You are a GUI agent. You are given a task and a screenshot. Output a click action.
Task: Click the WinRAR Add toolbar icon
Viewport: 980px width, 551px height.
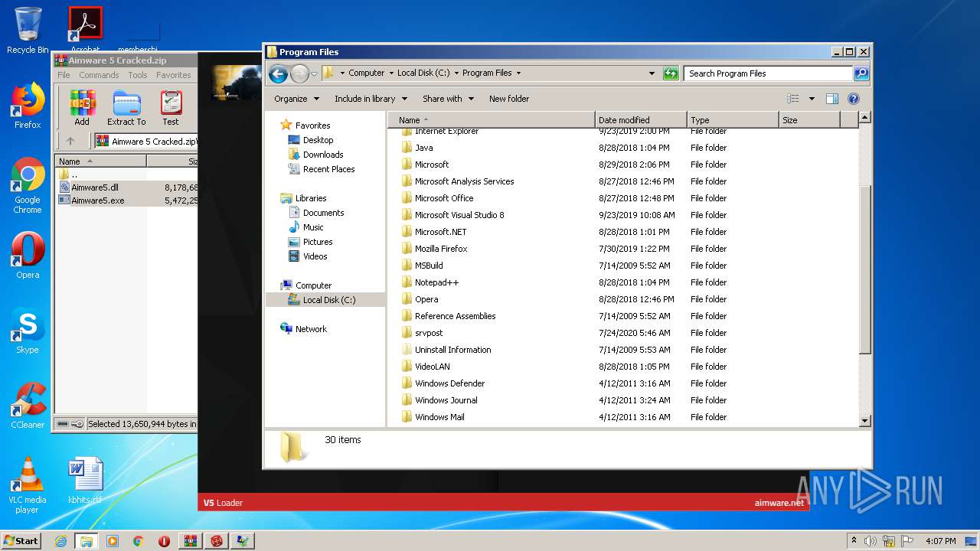coord(82,108)
